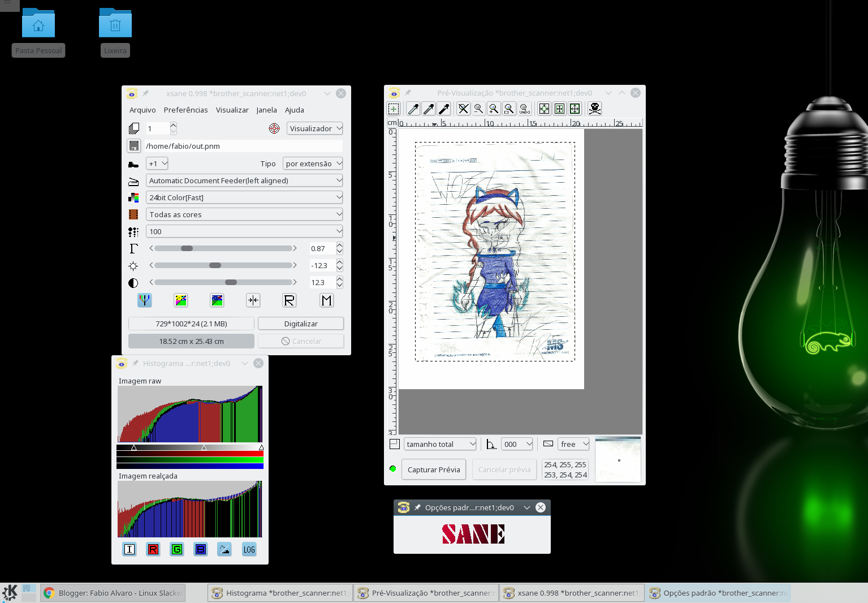Select the white point pipette in preview
The image size is (868, 603).
[x=413, y=108]
